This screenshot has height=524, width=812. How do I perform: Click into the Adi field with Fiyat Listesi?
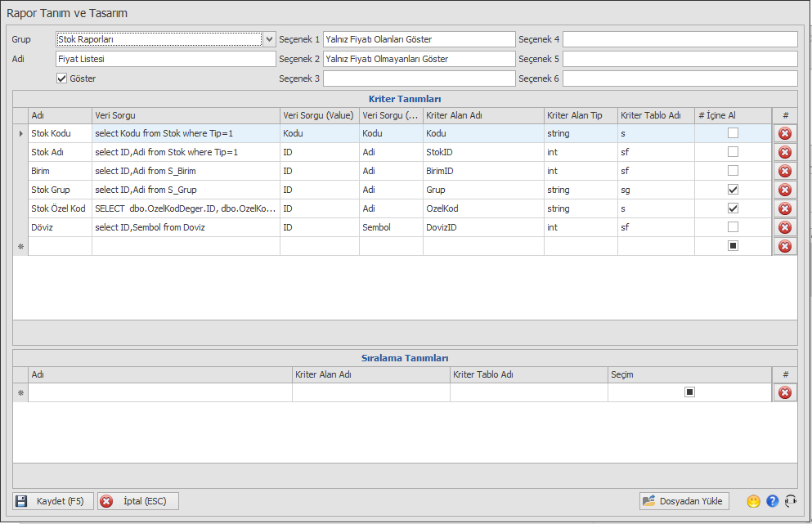[x=166, y=59]
